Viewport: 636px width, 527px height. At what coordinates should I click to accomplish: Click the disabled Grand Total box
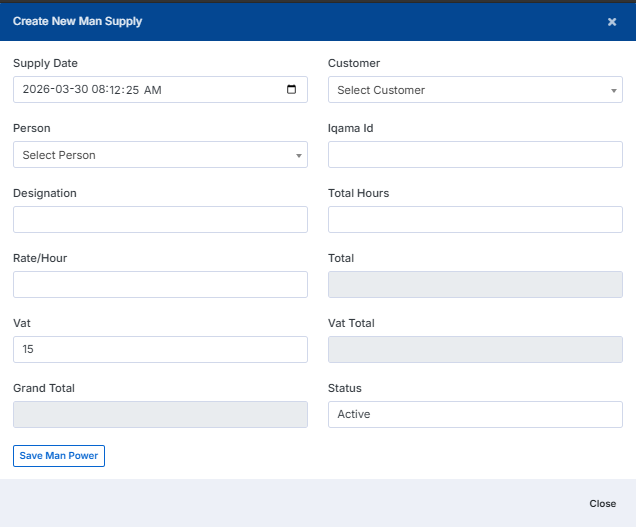[160, 414]
